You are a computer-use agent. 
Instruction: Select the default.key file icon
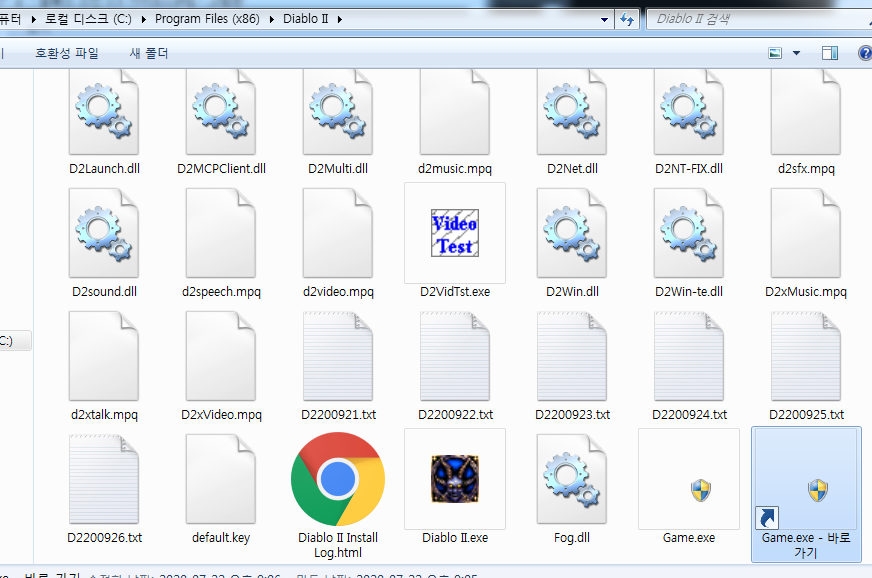point(221,479)
